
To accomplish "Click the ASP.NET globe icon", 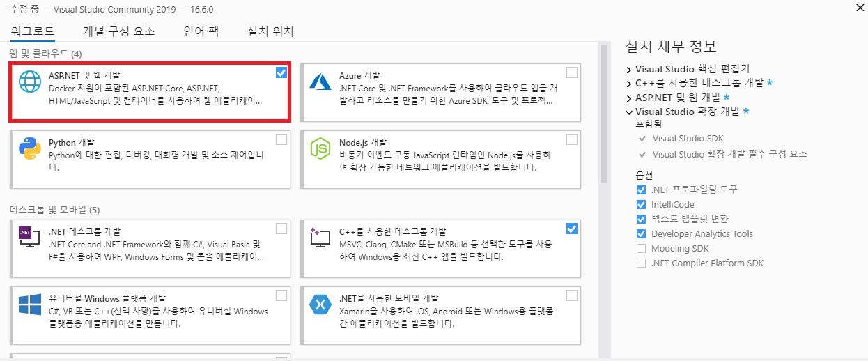I will tap(30, 82).
